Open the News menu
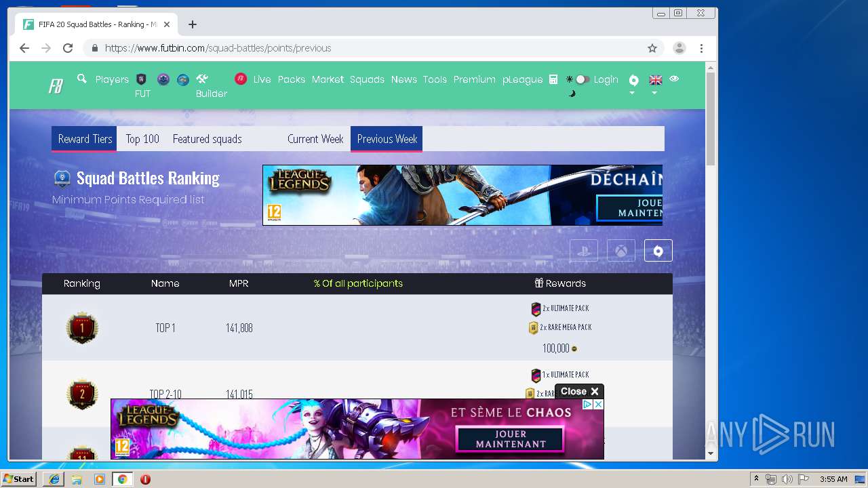Image resolution: width=868 pixels, height=488 pixels. [x=403, y=79]
